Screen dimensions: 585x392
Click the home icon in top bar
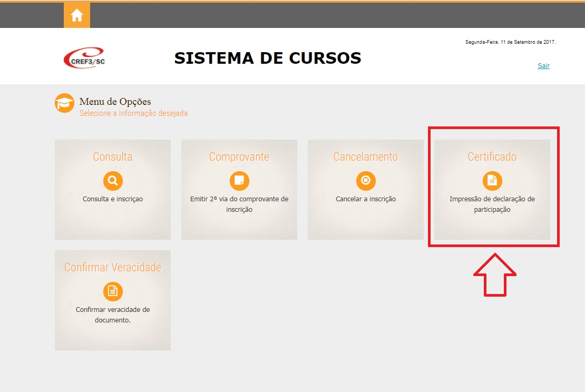(x=77, y=15)
